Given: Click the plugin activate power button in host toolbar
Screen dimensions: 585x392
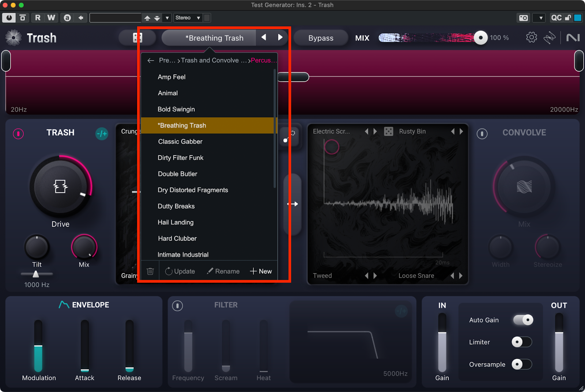Looking at the screenshot, I should click(x=9, y=18).
